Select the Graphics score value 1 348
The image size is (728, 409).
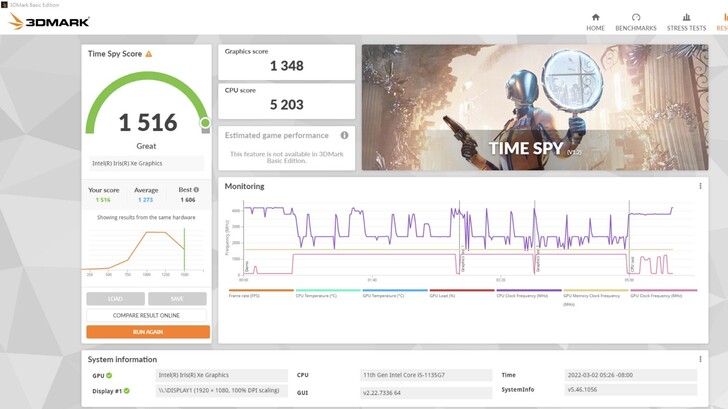[x=287, y=66]
